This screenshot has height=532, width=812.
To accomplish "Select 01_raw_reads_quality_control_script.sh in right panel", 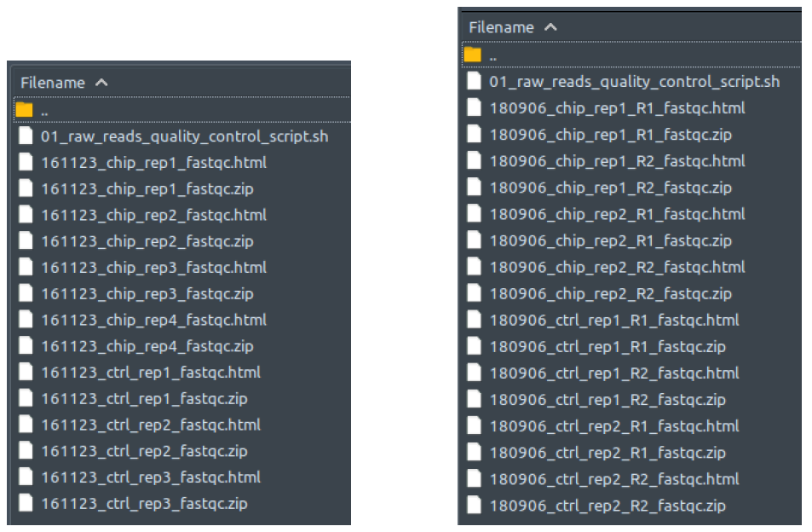I will point(635,81).
